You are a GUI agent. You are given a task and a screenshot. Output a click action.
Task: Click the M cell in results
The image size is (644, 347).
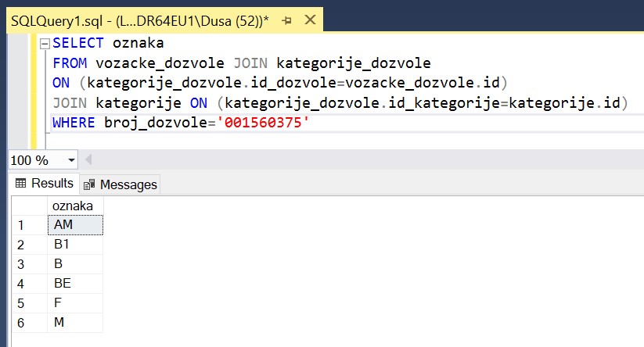coord(75,323)
